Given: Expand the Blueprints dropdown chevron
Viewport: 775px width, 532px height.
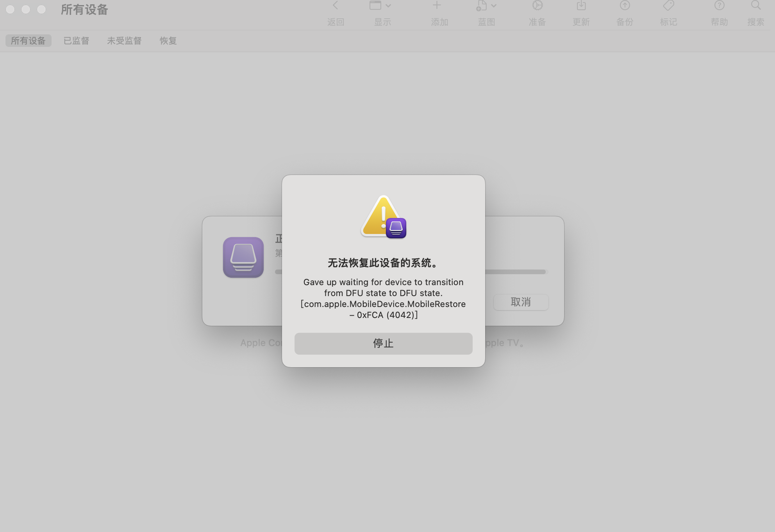Looking at the screenshot, I should [x=494, y=6].
